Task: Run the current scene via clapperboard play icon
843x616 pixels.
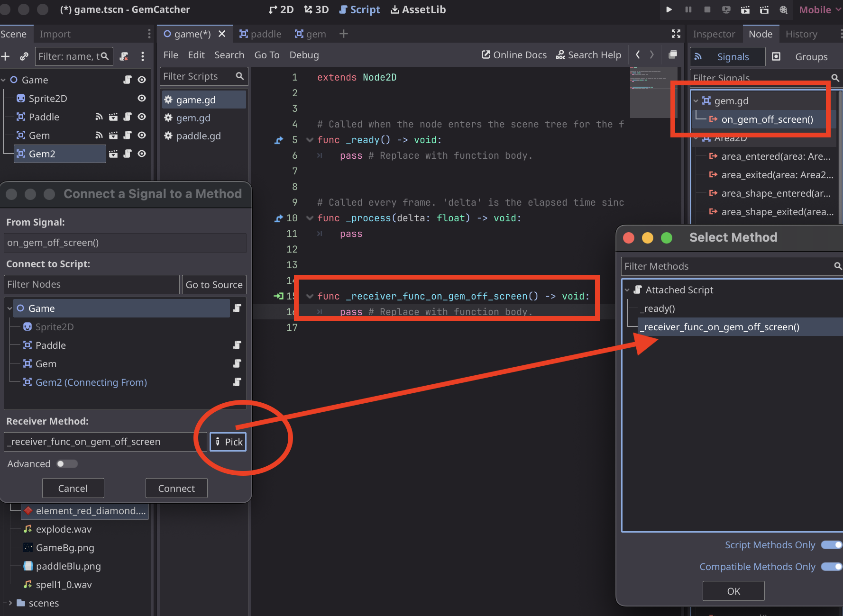Action: point(745,9)
